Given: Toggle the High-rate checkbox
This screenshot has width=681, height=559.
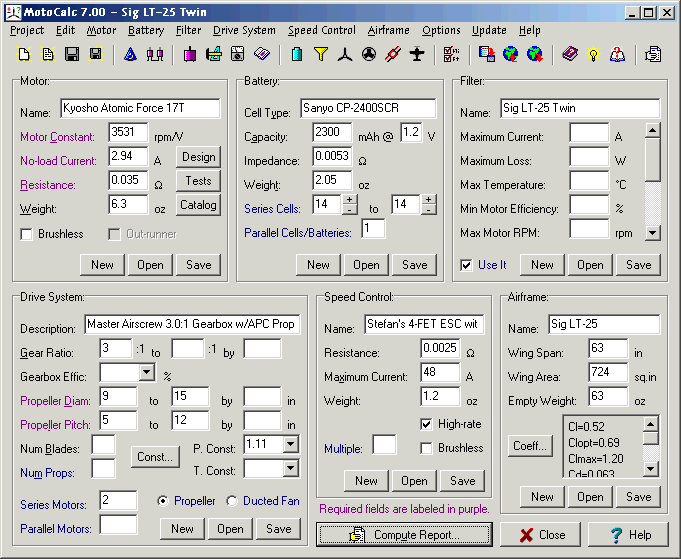Looking at the screenshot, I should click(x=426, y=424).
